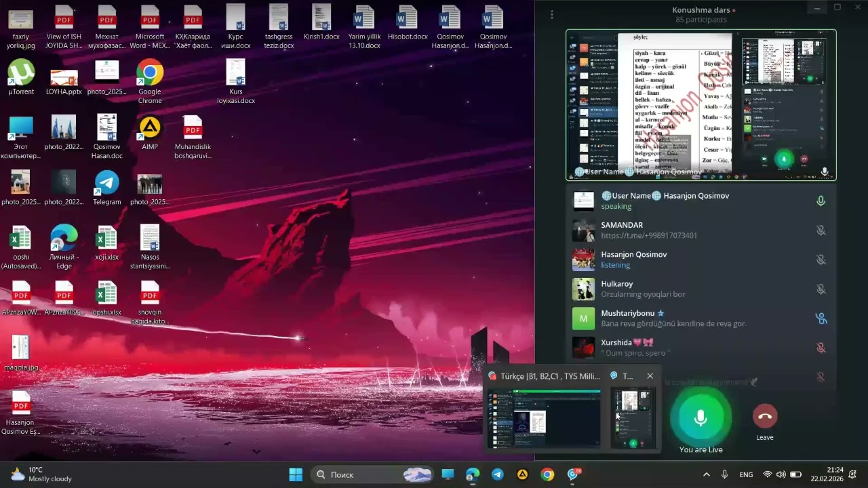Viewport: 868px width, 488px height.
Task: Open the Wi-Fi network tray icon
Action: pyautogui.click(x=768, y=474)
